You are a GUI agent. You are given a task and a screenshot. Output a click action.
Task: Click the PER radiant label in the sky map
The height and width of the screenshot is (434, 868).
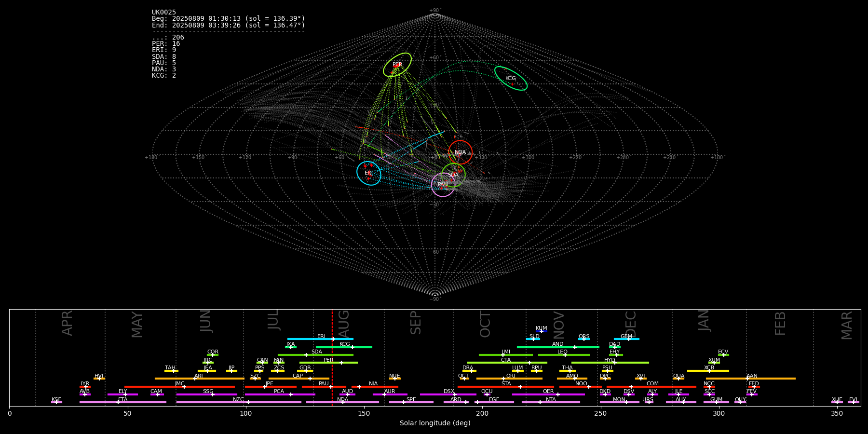tap(397, 65)
